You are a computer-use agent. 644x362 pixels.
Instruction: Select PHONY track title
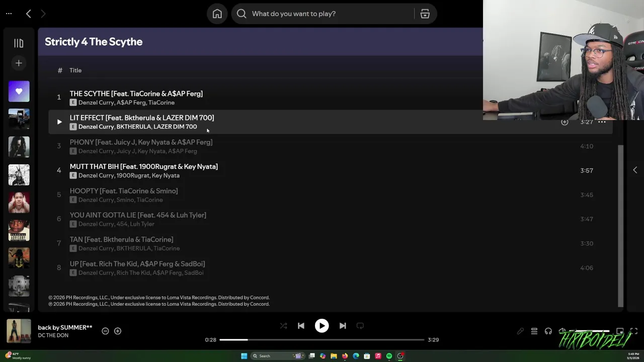point(141,142)
